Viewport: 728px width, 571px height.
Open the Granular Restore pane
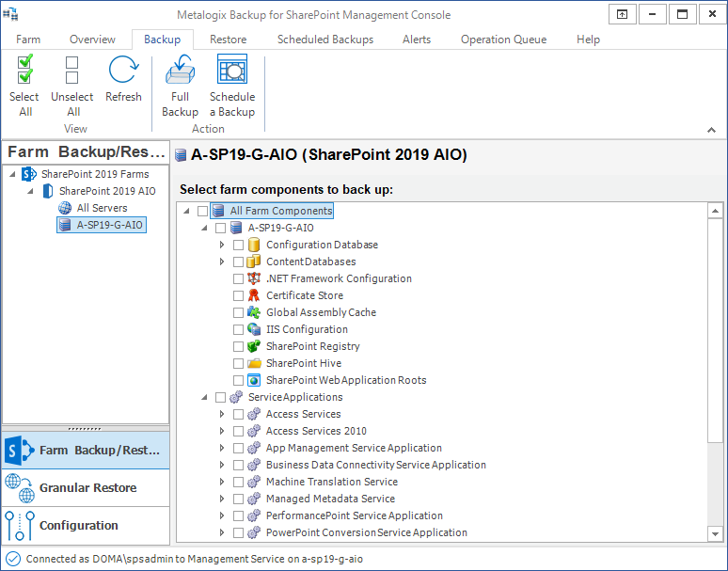pos(86,488)
